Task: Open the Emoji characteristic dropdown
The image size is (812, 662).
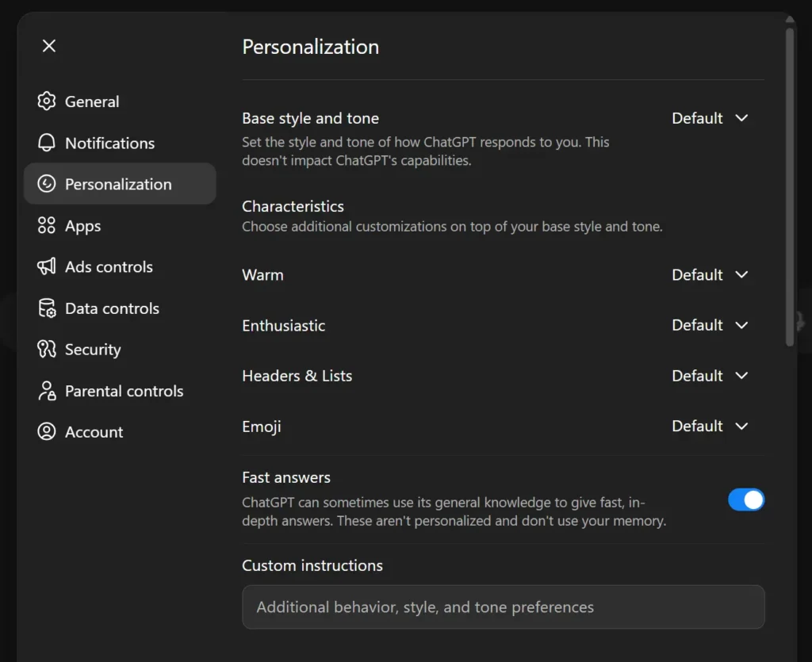Action: point(710,426)
